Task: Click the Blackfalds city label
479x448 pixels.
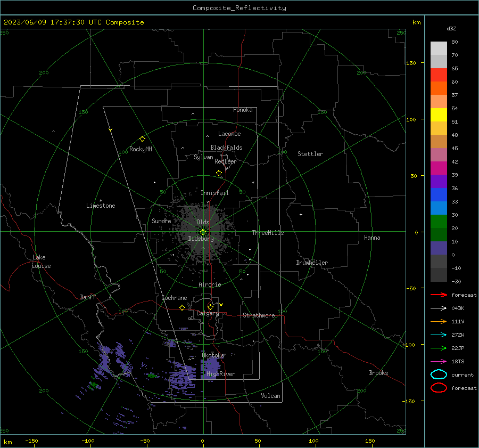Action: (x=226, y=148)
